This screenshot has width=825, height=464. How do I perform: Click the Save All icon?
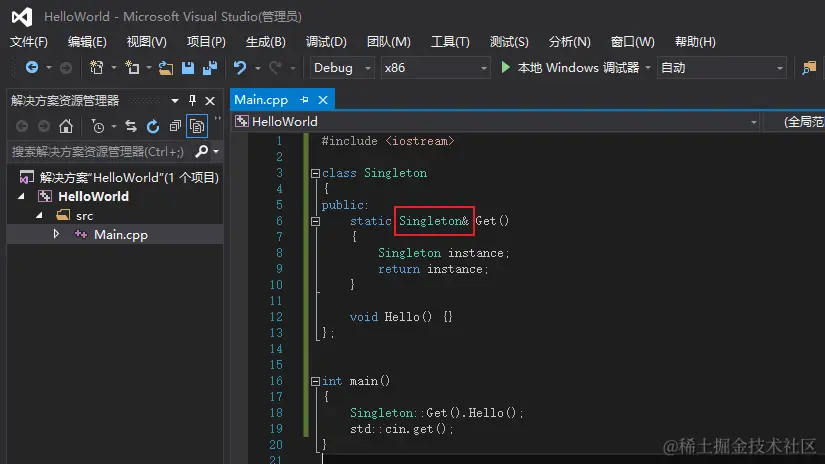[210, 68]
